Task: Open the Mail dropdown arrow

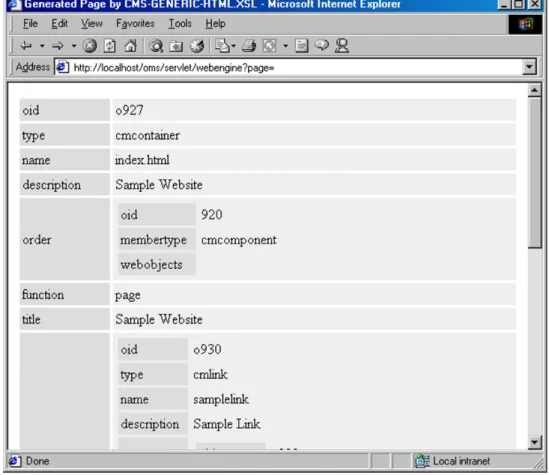Action: point(234,46)
